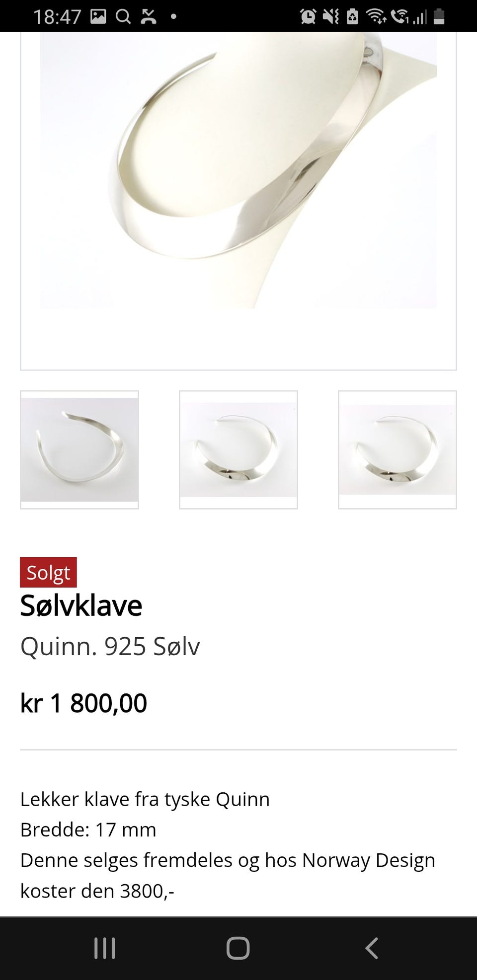The image size is (477, 980).
Task: Tap the image notification icon in status bar
Action: point(98,16)
